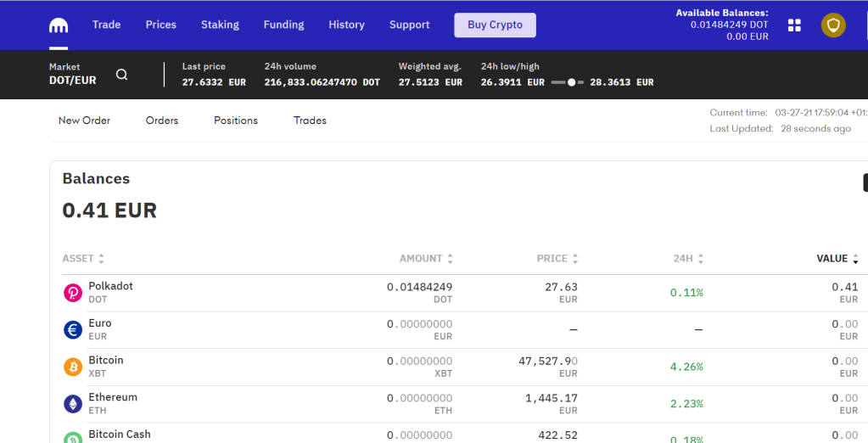
Task: Switch to the Positions tab
Action: tap(236, 121)
